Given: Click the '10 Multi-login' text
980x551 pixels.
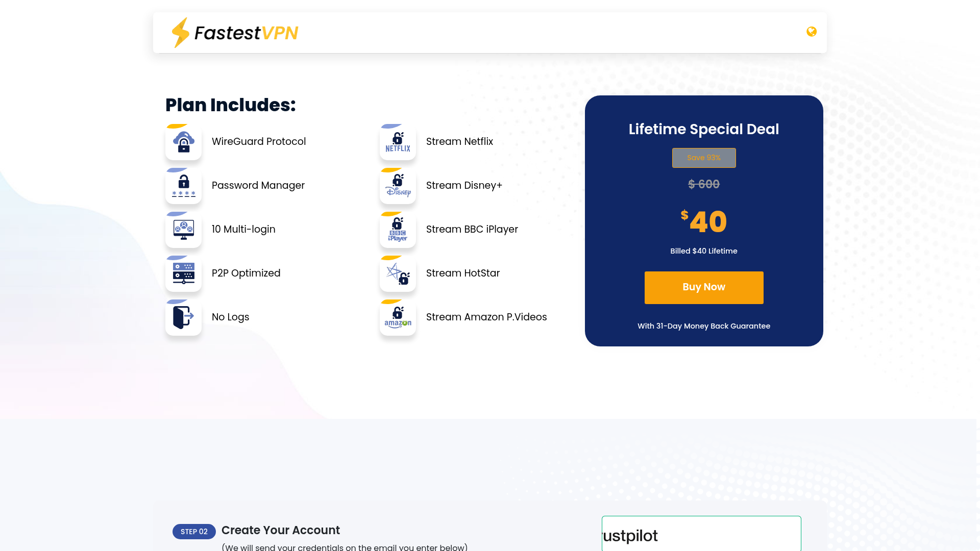Looking at the screenshot, I should coord(243,229).
